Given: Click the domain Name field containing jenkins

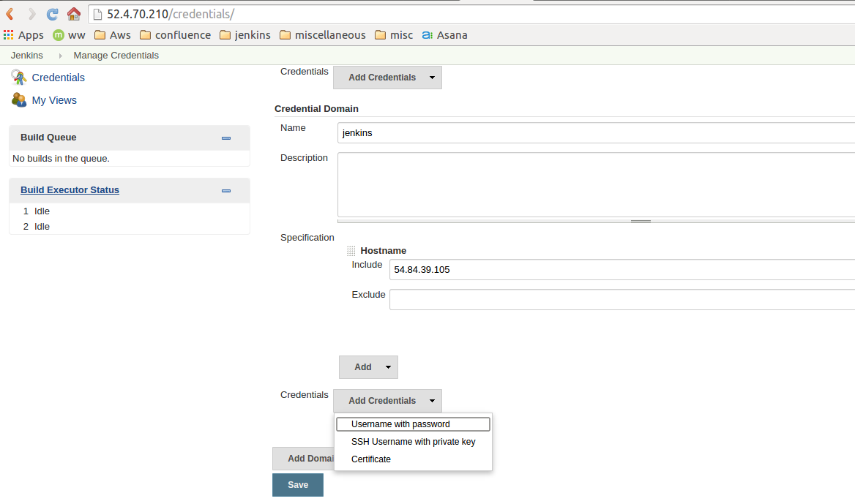Looking at the screenshot, I should coord(596,133).
